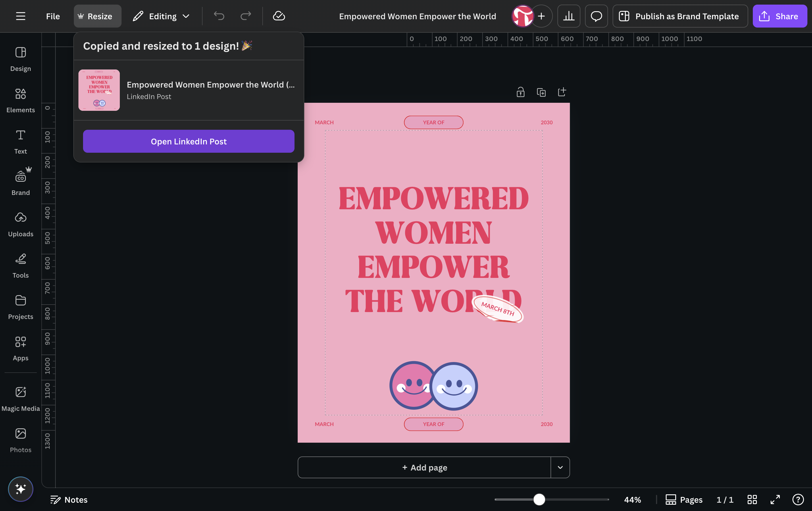Lock the page with padlock icon
This screenshot has height=511, width=812.
coord(520,92)
